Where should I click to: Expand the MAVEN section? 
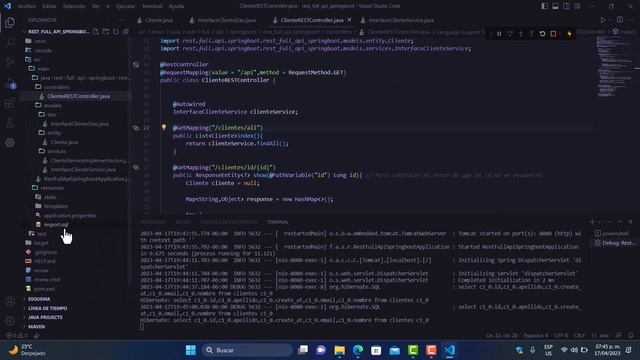36,327
